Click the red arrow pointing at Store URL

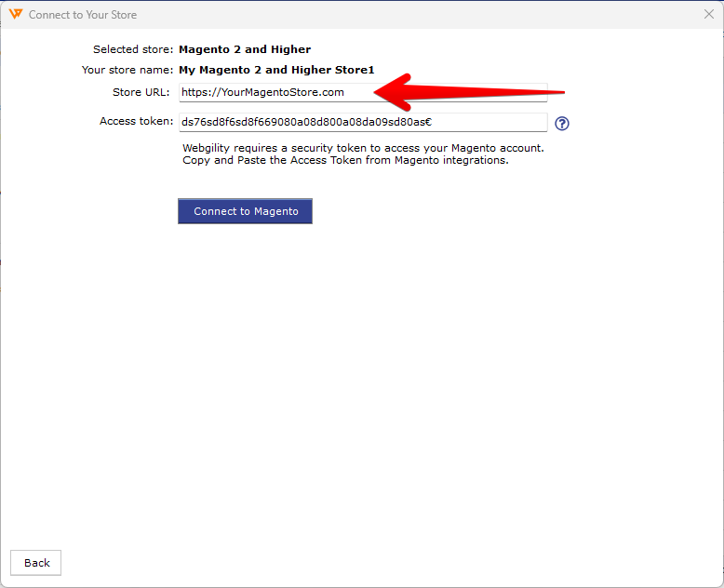465,92
